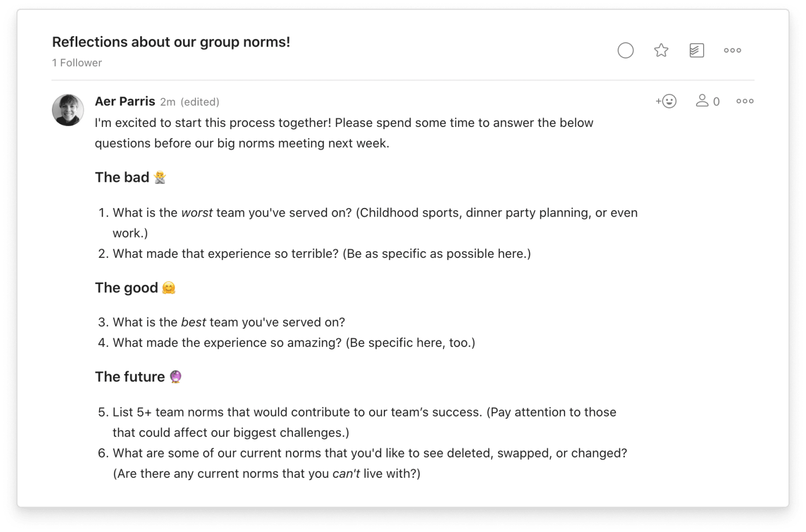This screenshot has height=532, width=806.
Task: Click '1 Follower' to view thread followers
Action: pos(77,62)
